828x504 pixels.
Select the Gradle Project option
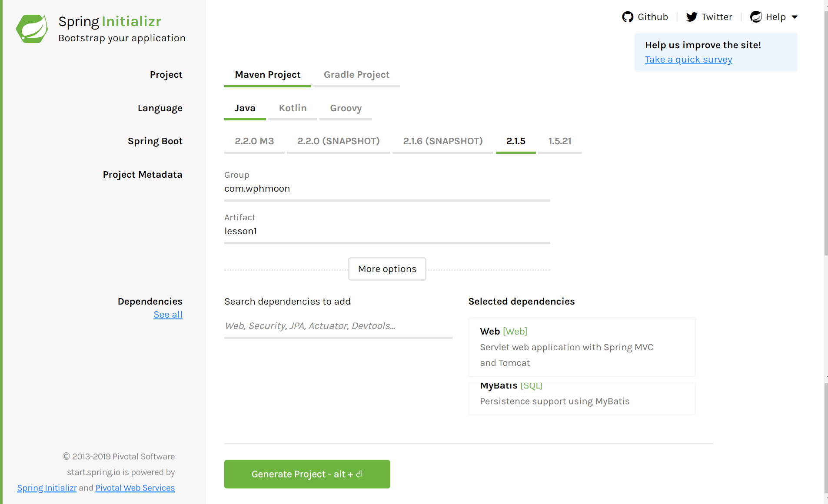[x=356, y=75]
